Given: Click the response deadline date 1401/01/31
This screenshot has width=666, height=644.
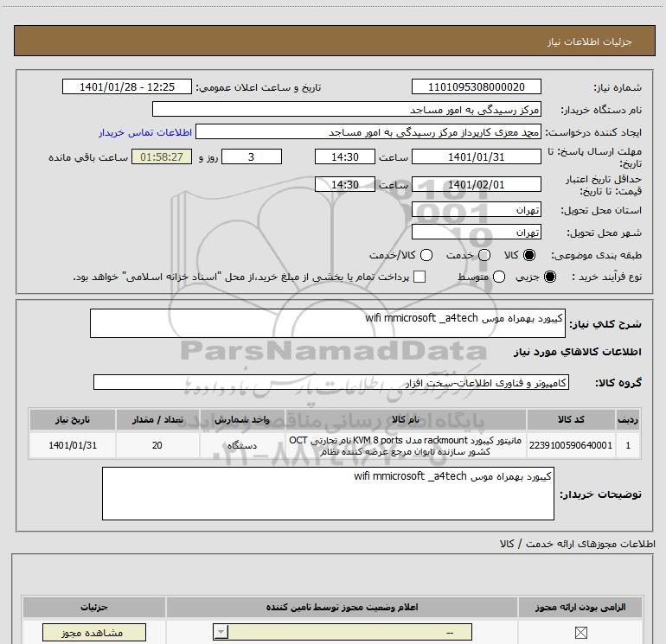Looking at the screenshot, I should coord(476,156).
